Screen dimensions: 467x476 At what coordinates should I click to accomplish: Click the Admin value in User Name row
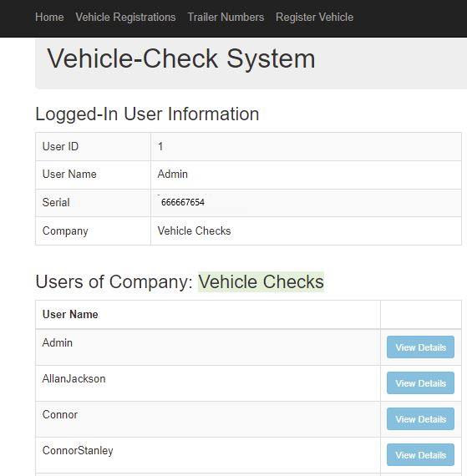click(x=172, y=175)
